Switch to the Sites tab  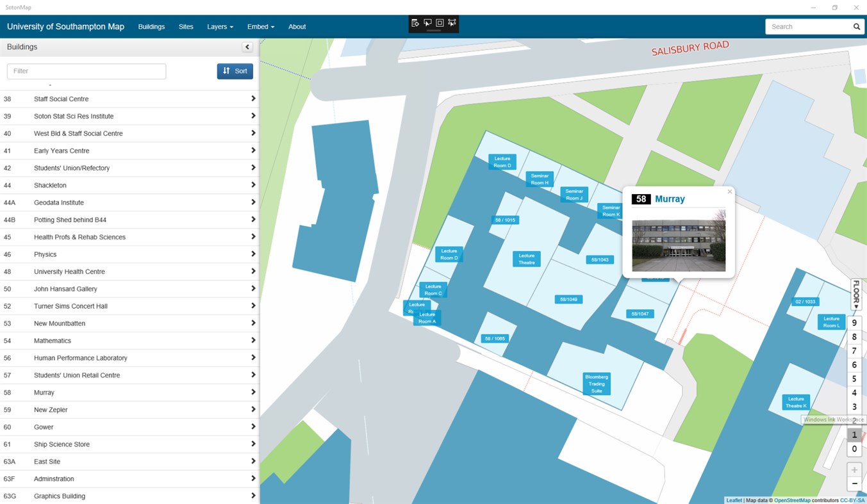185,26
